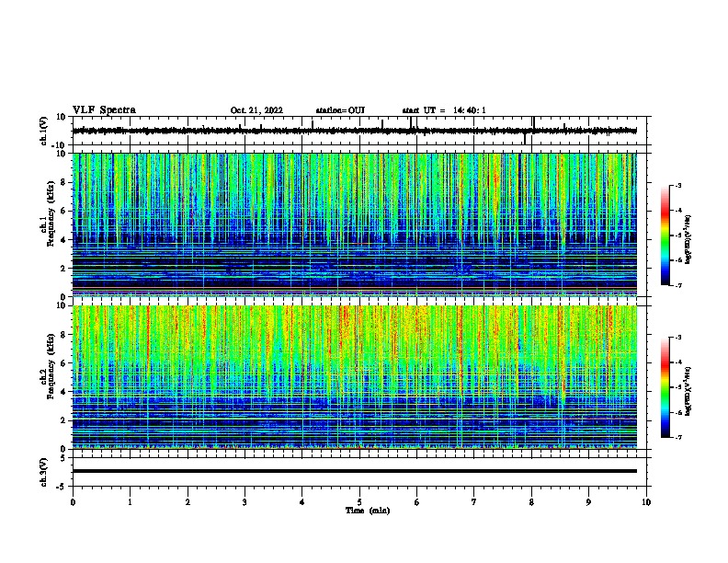This screenshot has width=728, height=563.
Task: Click time axis tick label "7"
Action: tap(474, 502)
